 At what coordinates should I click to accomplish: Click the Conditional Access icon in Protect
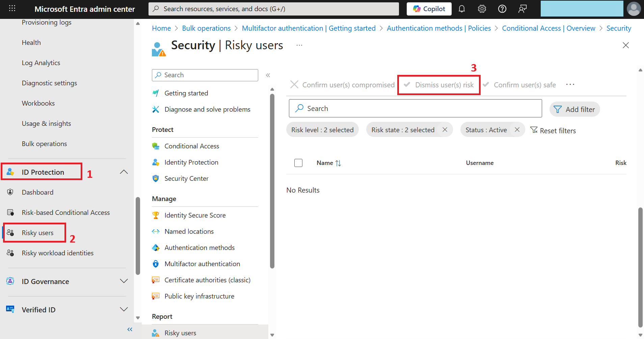(156, 146)
